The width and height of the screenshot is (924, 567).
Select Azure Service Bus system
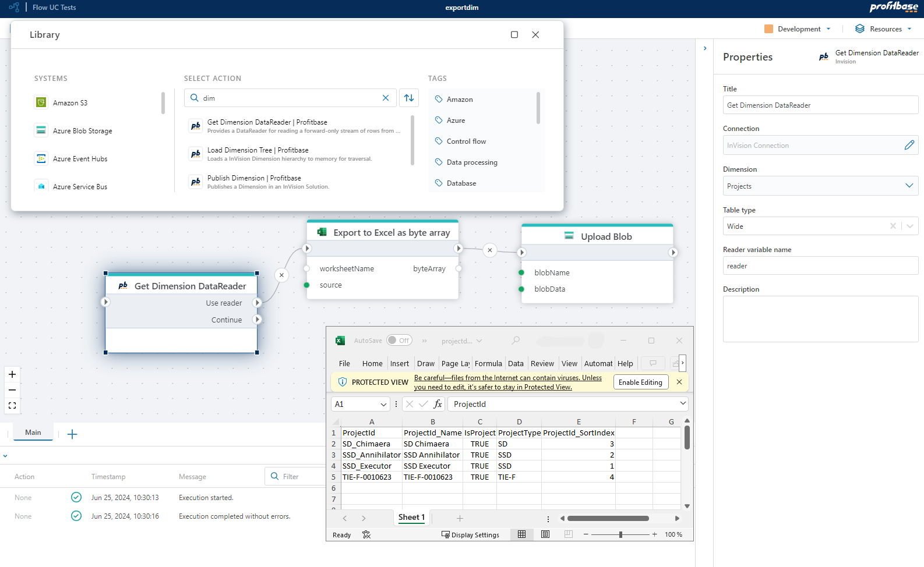[71, 187]
